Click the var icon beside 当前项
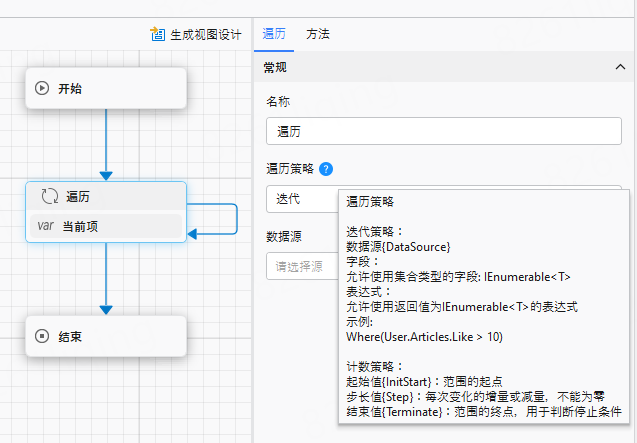Viewport: 637px width, 443px height. tap(45, 226)
